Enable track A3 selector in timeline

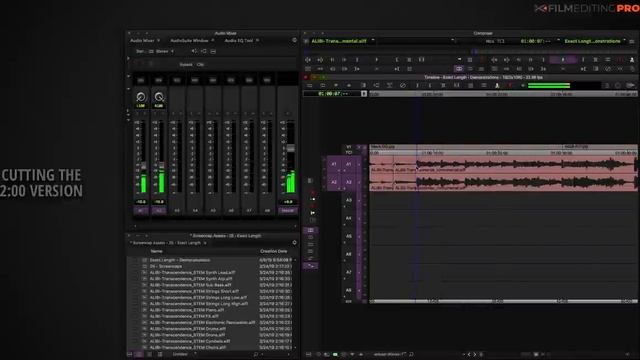pos(349,200)
